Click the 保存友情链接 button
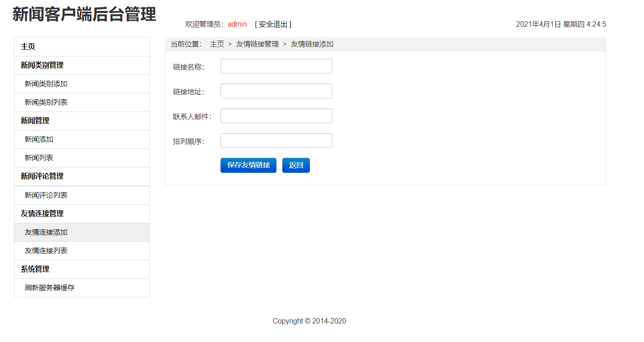The image size is (644, 342). (x=248, y=165)
